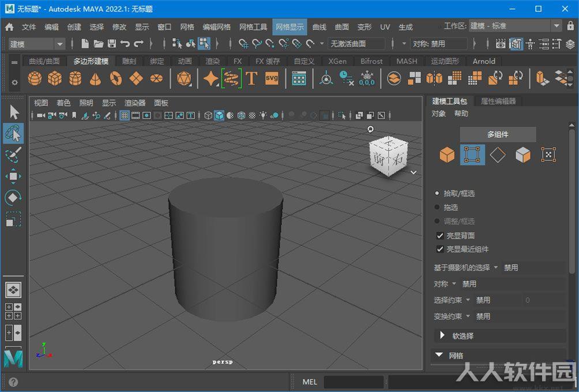This screenshot has height=392, width=579.
Task: Select Object selection mode orange cube
Action: 447,154
